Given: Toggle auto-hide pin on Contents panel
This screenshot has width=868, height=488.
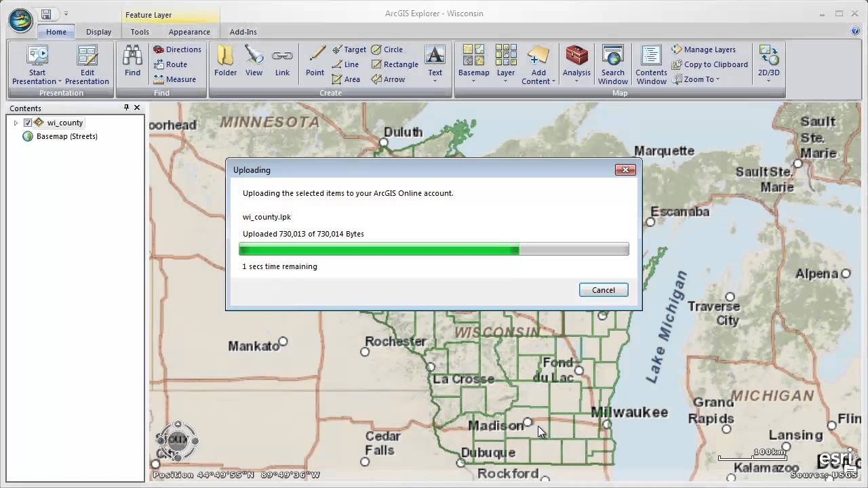Looking at the screenshot, I should click(x=126, y=108).
